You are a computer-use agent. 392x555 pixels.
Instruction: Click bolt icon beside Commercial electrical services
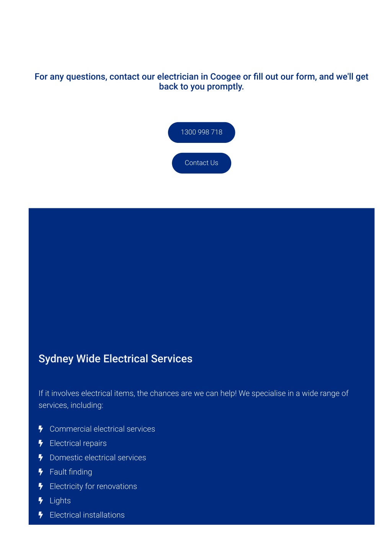[x=41, y=429]
